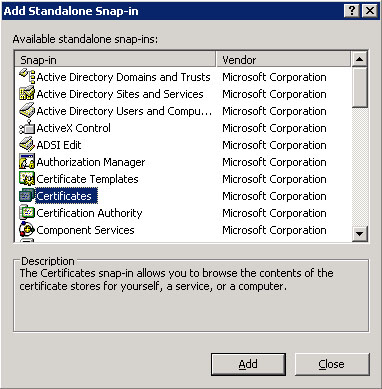This screenshot has height=389, width=382.
Task: Click the Authorization Manager icon
Action: pyautogui.click(x=27, y=162)
